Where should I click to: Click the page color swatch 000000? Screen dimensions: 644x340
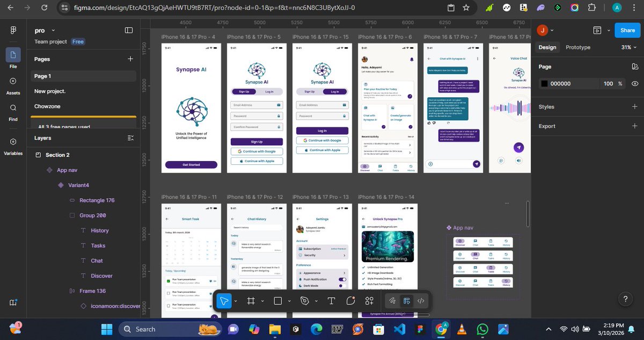544,84
